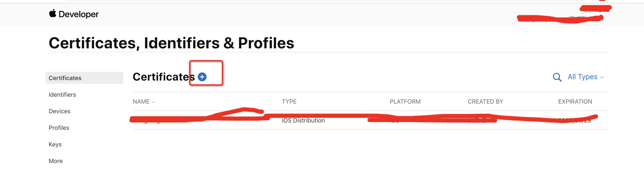Go to Devices section
Viewport: 644px width, 180px height.
coord(59,111)
